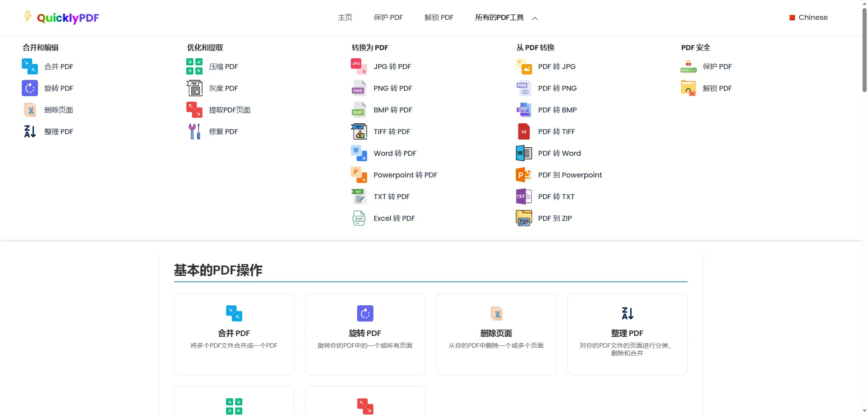Click the PDF 转 BMP icon
The image size is (868, 415).
tap(524, 110)
